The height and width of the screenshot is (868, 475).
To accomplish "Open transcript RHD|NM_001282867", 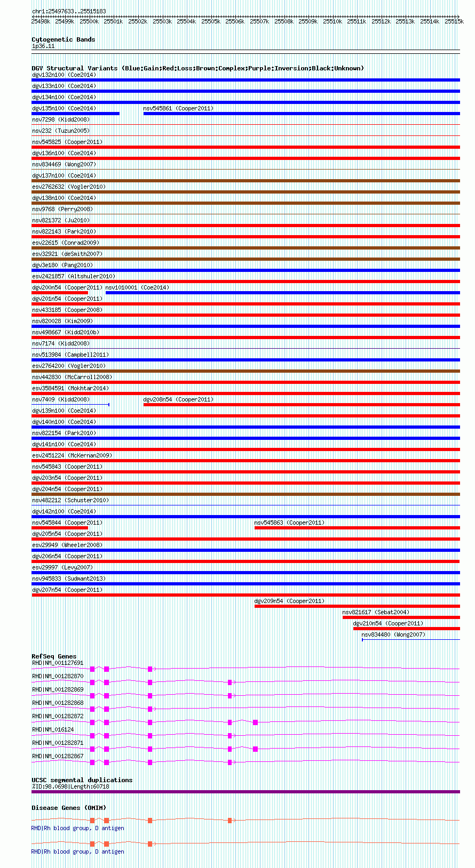I will (x=58, y=756).
